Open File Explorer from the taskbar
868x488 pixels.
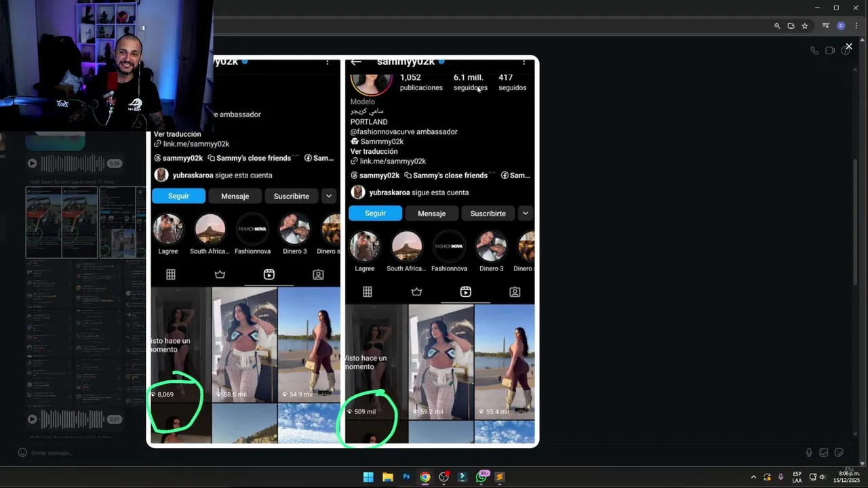387,477
